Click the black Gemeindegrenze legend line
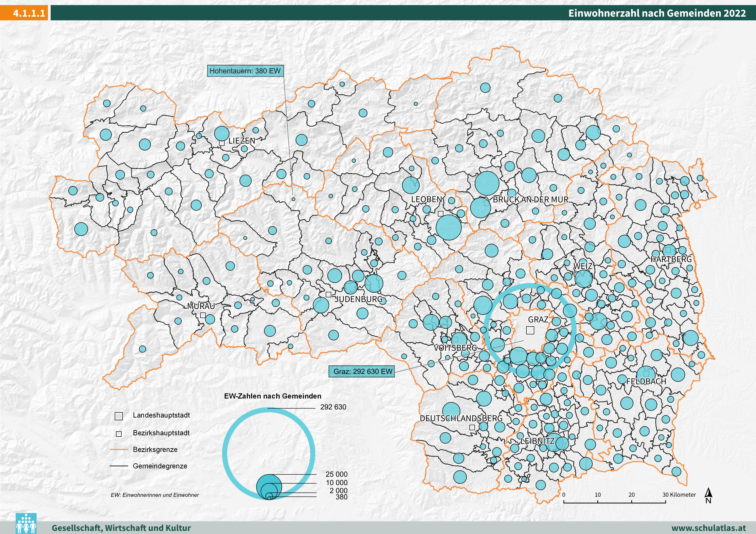This screenshot has width=756, height=534. [x=119, y=466]
